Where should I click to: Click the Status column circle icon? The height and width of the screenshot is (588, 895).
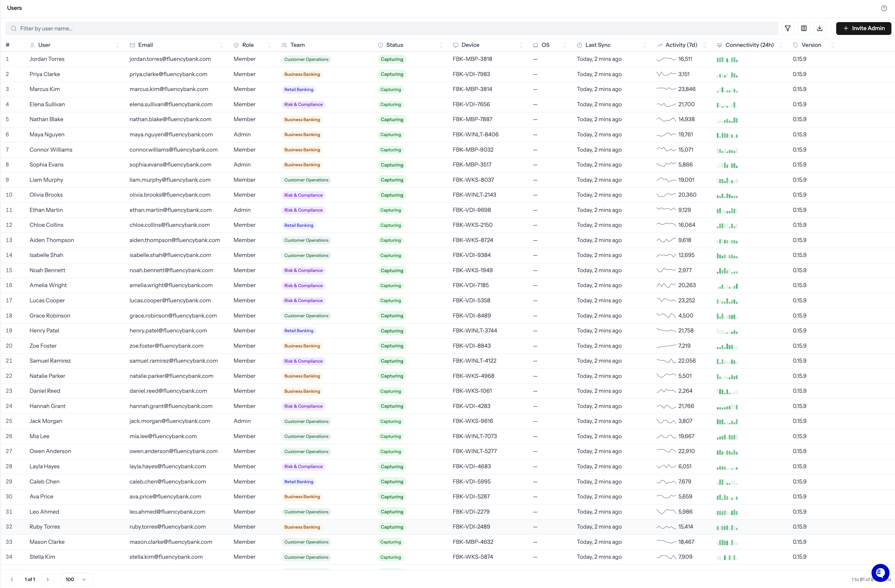tap(380, 45)
